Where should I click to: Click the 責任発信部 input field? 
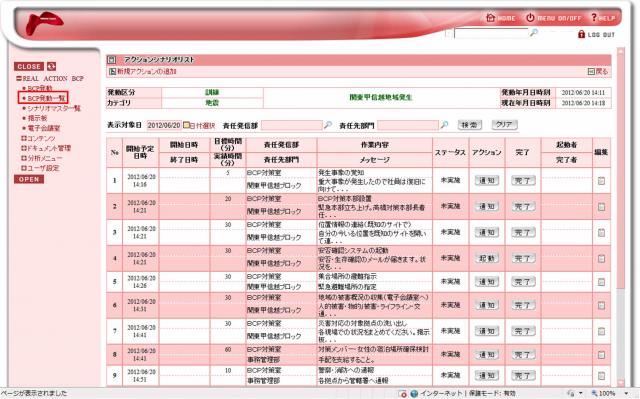click(291, 125)
